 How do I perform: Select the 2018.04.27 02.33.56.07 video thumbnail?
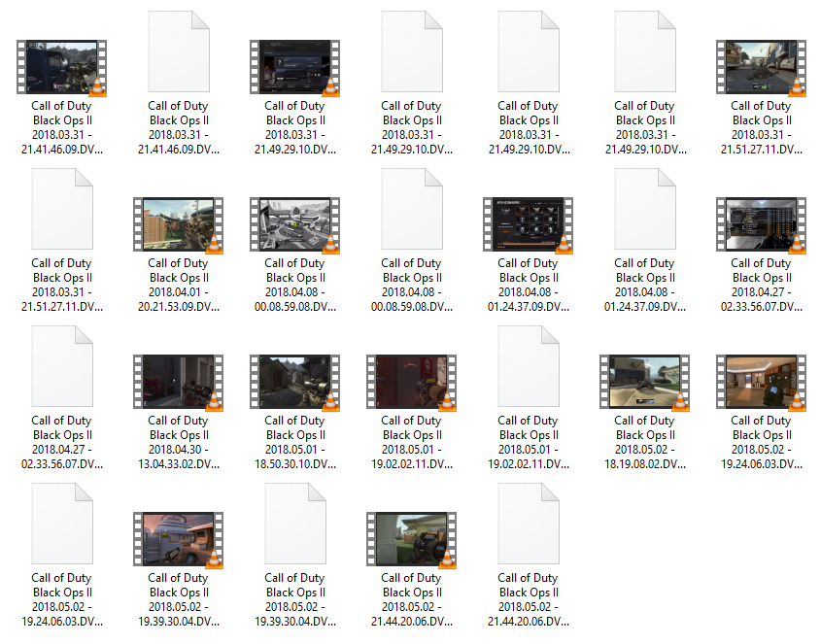762,225
